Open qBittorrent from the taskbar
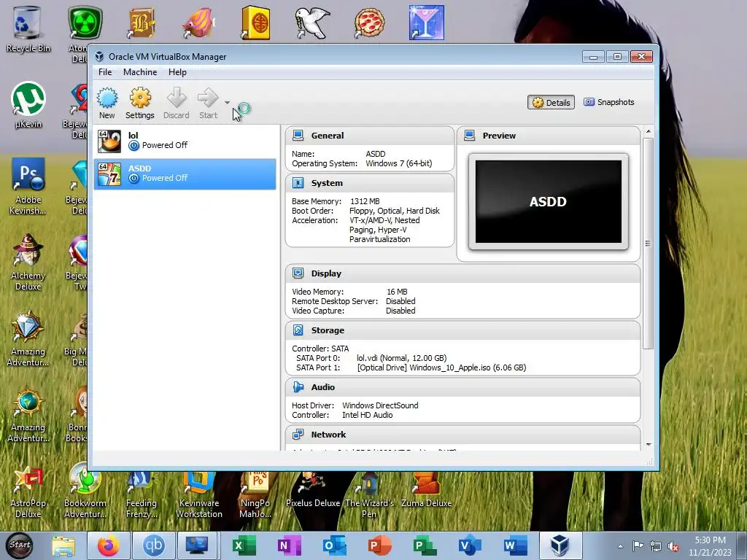 [x=153, y=545]
